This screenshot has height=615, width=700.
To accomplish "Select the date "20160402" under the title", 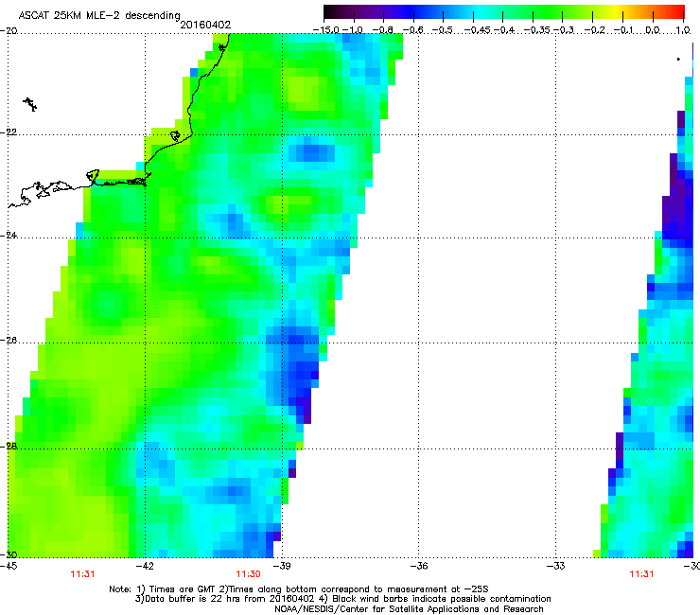I will click(x=205, y=25).
